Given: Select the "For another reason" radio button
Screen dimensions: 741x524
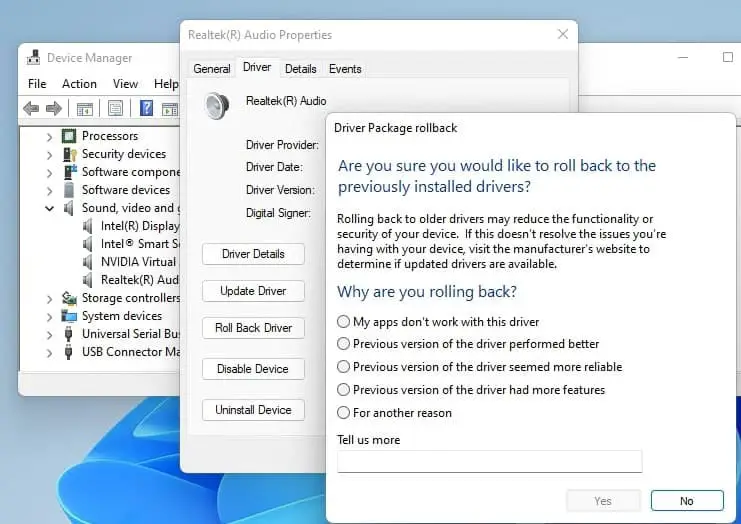Looking at the screenshot, I should tap(344, 413).
